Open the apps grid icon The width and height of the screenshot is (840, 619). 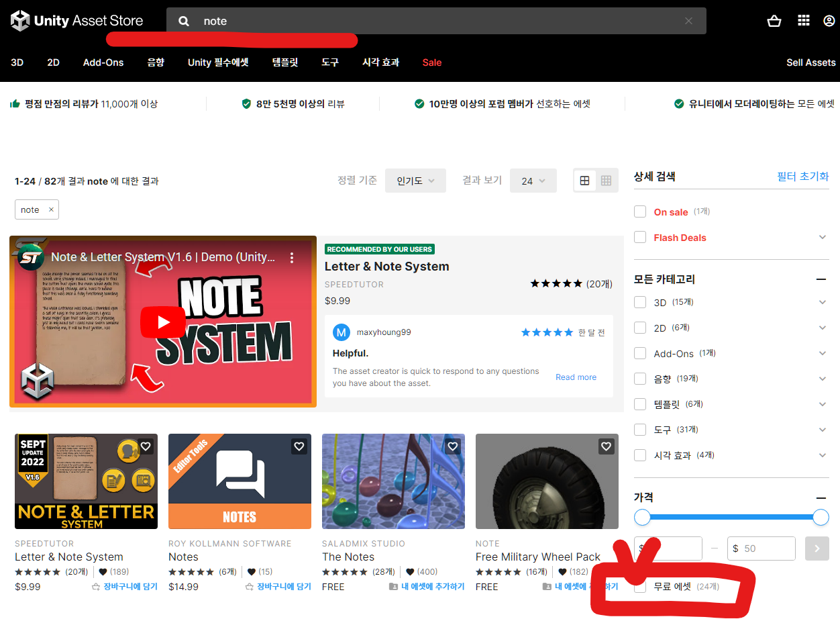pyautogui.click(x=804, y=21)
